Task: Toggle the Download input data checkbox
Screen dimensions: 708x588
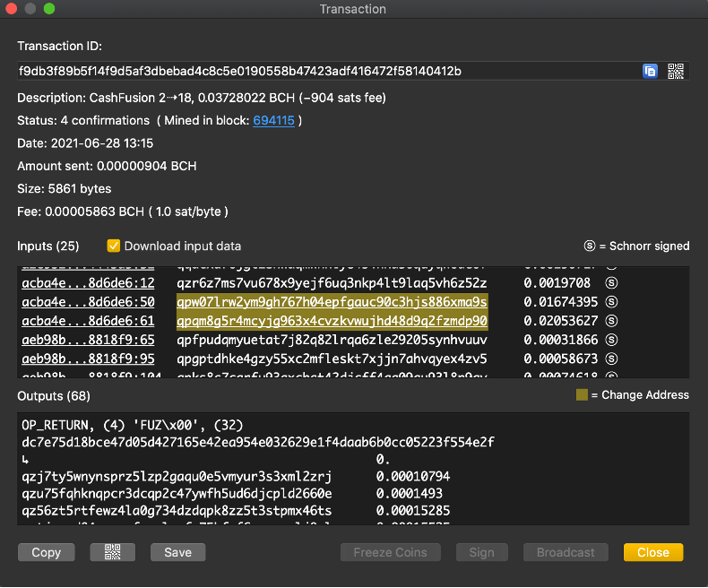Action: (114, 246)
